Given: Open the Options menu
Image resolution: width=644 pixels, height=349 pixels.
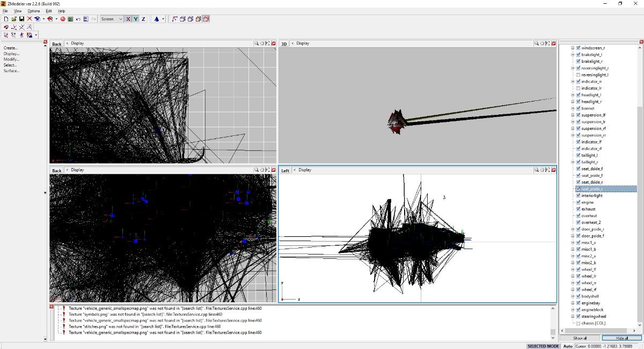Looking at the screenshot, I should (34, 11).
